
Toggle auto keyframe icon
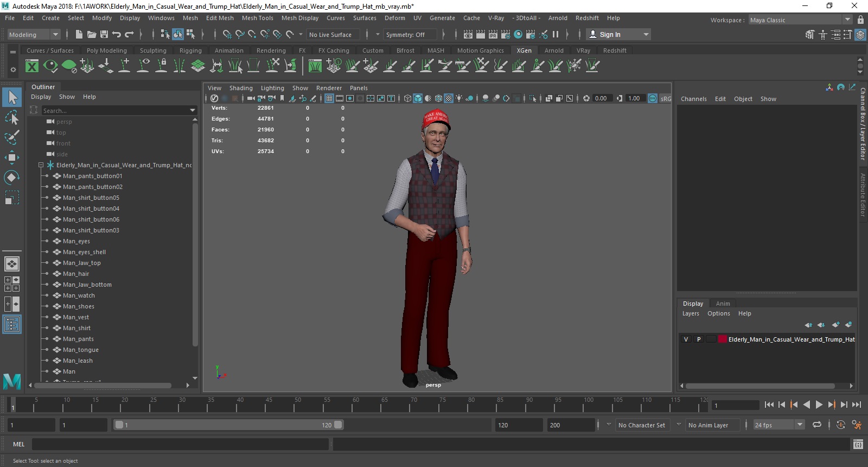(x=841, y=425)
